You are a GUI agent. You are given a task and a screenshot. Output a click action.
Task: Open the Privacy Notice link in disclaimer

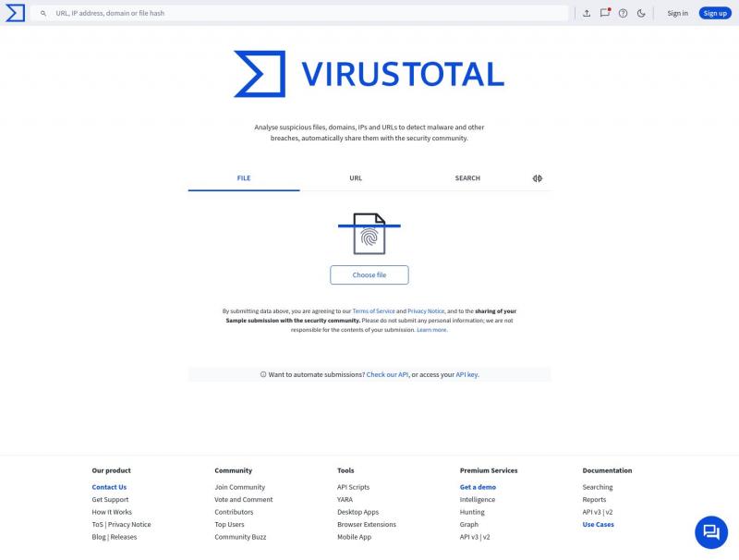[x=426, y=311]
